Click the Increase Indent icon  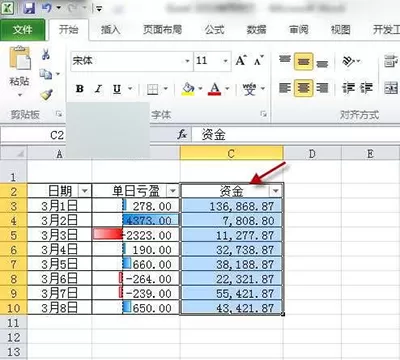click(x=366, y=88)
